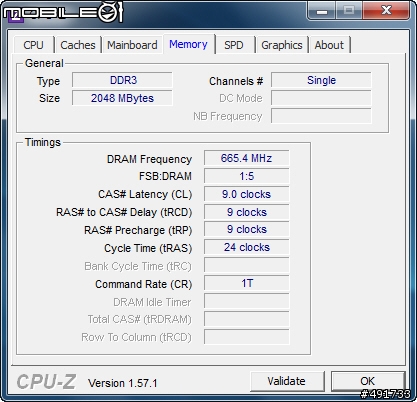Click the Memory tab
Screen dimensions: 417x402
(188, 44)
